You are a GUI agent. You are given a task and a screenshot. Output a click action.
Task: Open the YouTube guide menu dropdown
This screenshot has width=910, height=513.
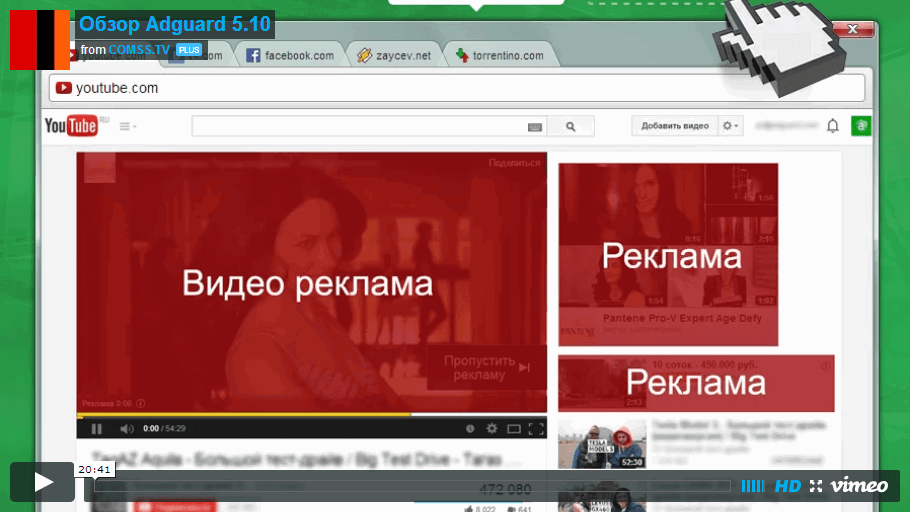(128, 126)
